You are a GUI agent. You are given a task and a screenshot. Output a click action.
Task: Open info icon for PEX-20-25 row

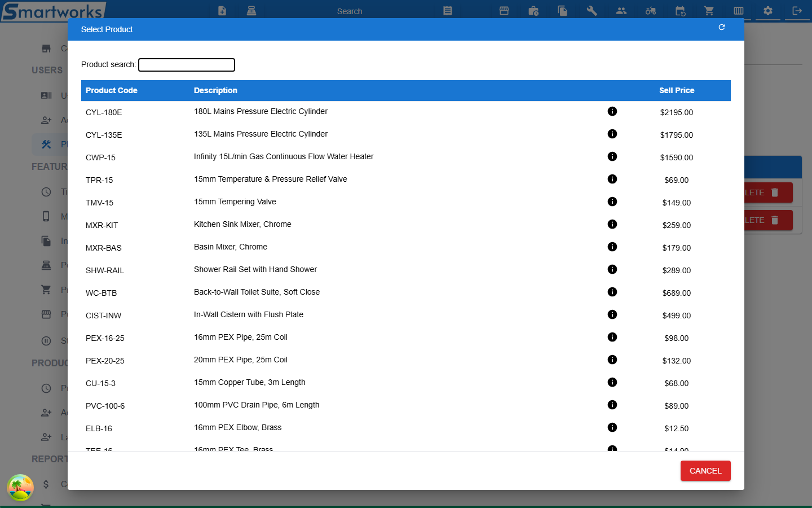[x=612, y=360]
